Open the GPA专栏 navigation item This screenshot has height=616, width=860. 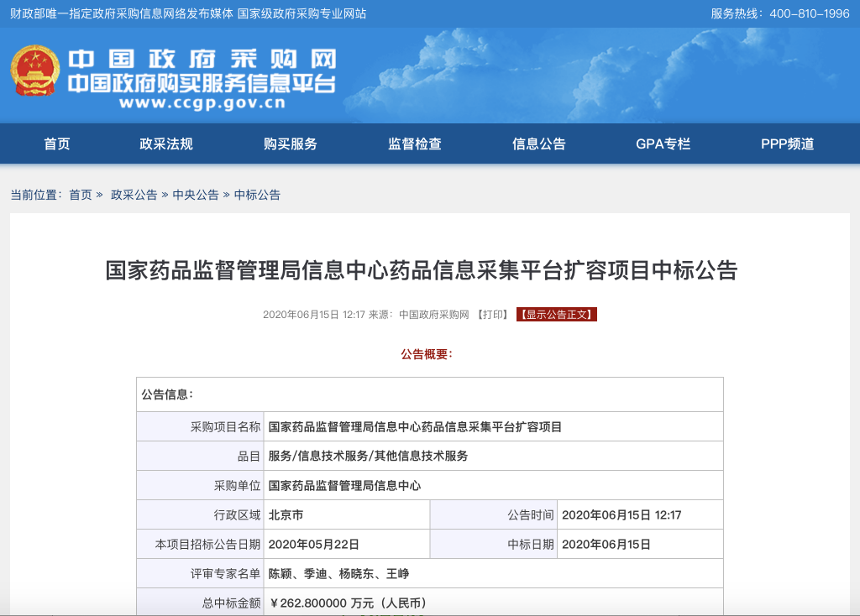coord(663,144)
